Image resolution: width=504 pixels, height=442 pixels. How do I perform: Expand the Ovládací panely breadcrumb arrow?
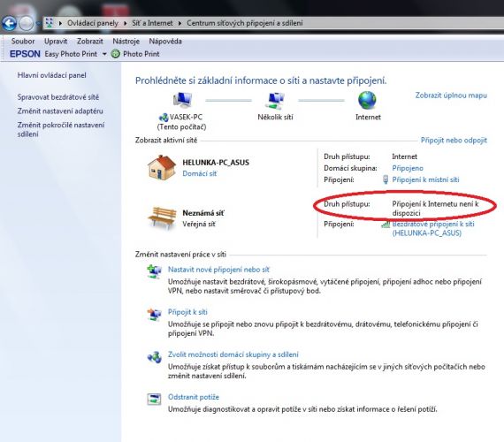tap(125, 23)
